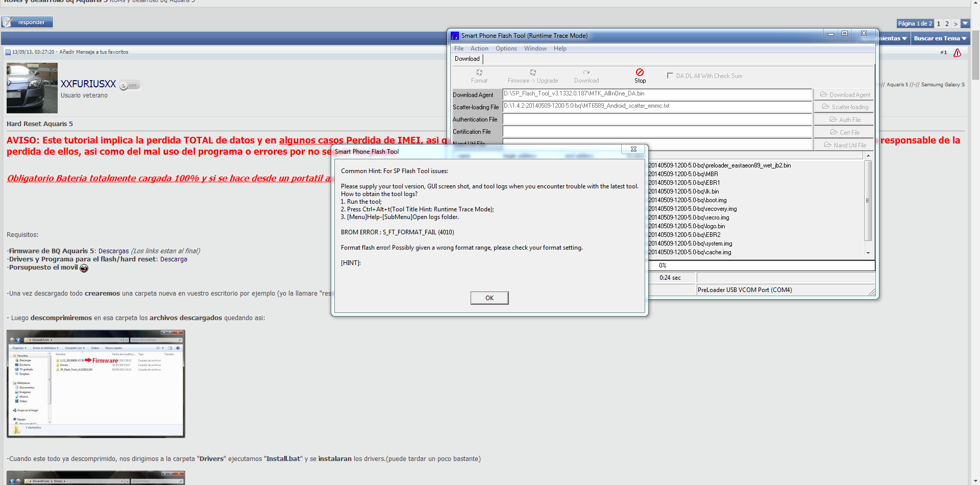Click OK in the error dialog

[489, 298]
